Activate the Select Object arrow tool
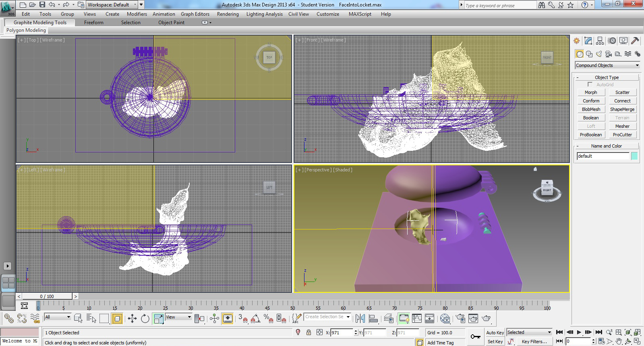The image size is (644, 346). [x=79, y=319]
